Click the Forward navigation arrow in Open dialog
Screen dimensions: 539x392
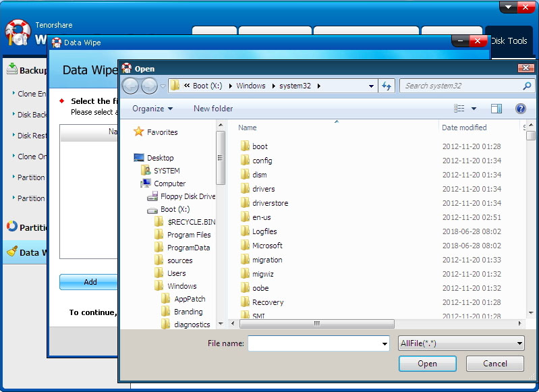point(150,86)
